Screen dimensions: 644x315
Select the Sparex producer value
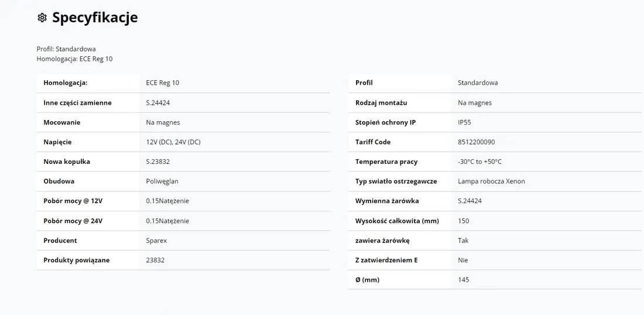pos(156,240)
